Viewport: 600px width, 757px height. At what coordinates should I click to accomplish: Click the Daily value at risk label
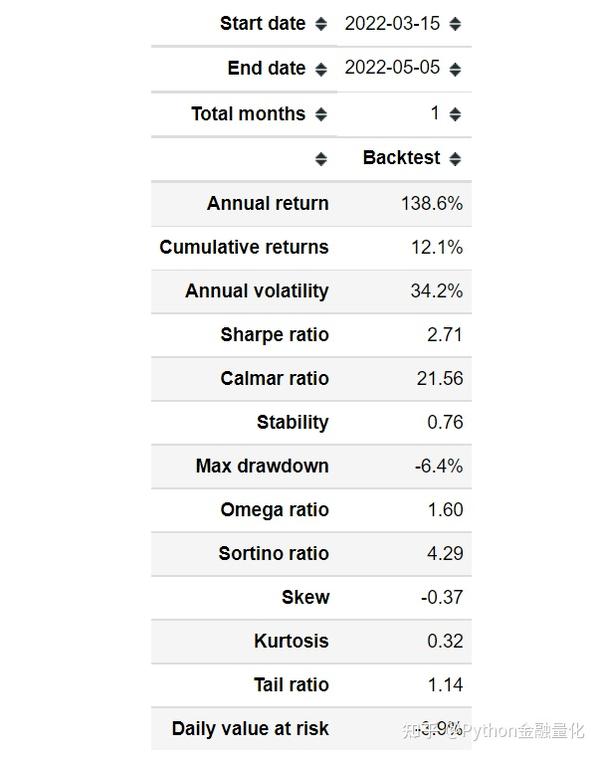251,729
